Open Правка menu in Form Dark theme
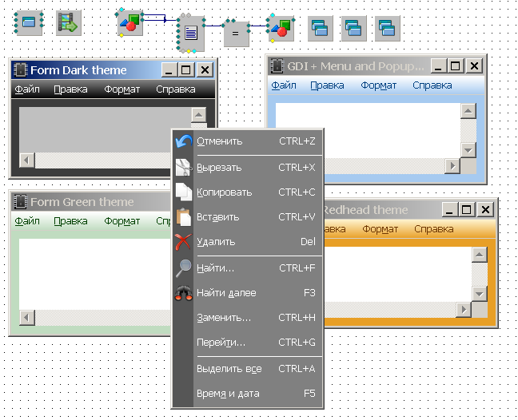The height and width of the screenshot is (420, 518). (70, 89)
